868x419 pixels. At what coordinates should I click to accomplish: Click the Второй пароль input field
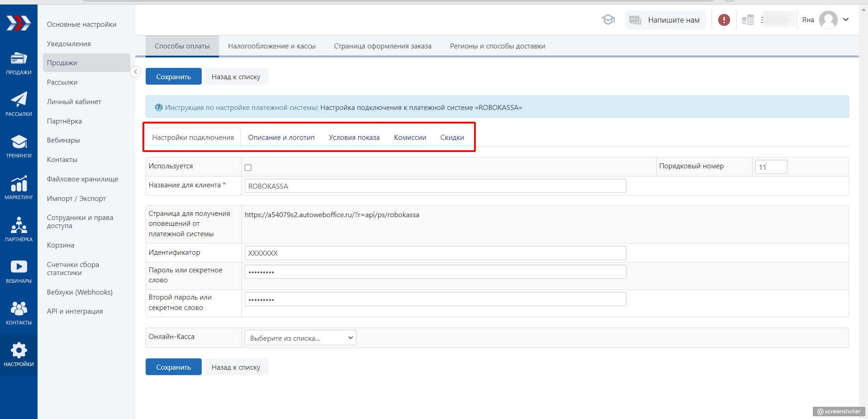(x=436, y=299)
